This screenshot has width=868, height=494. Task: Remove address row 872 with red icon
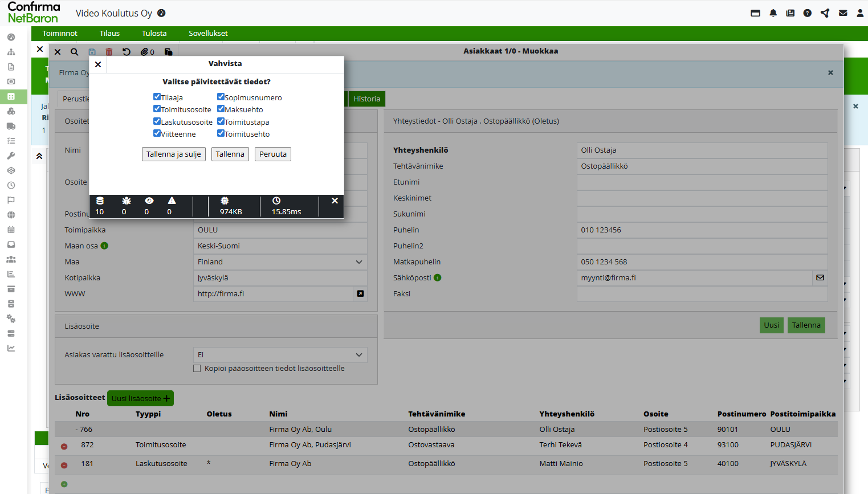pyautogui.click(x=64, y=446)
